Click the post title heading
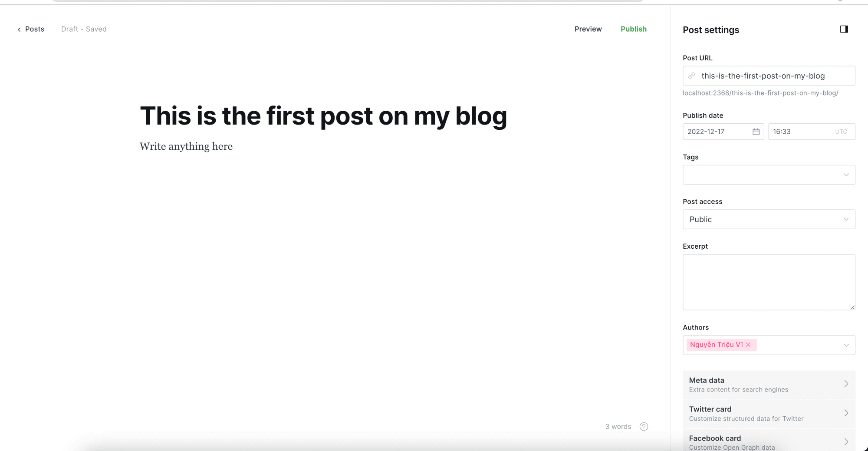 pyautogui.click(x=323, y=116)
